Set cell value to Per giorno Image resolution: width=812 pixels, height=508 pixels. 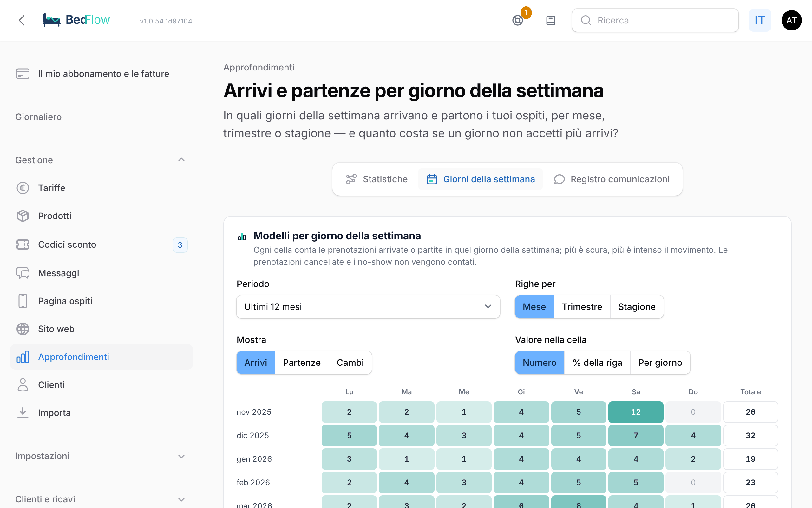click(x=660, y=363)
